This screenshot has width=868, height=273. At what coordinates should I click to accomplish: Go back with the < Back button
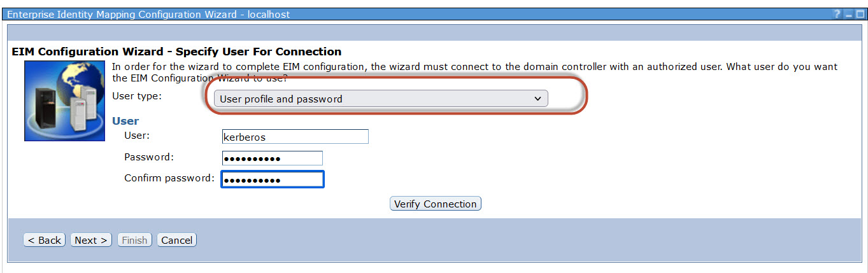[45, 240]
